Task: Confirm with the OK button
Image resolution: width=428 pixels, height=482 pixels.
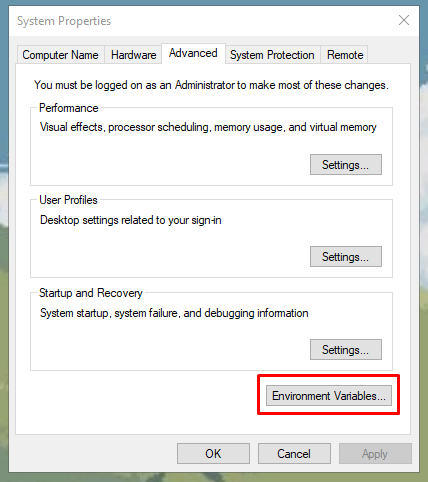Action: click(213, 454)
